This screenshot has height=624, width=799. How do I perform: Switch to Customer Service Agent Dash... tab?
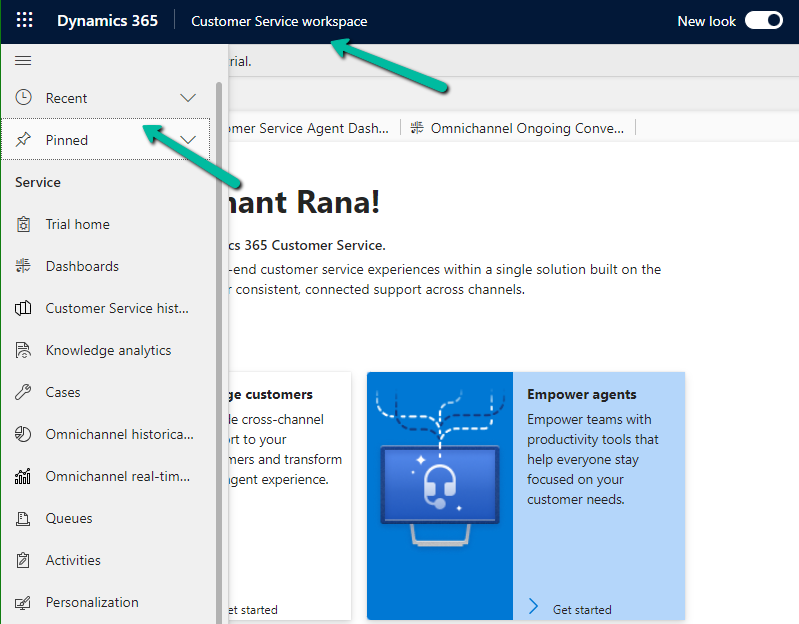(309, 128)
